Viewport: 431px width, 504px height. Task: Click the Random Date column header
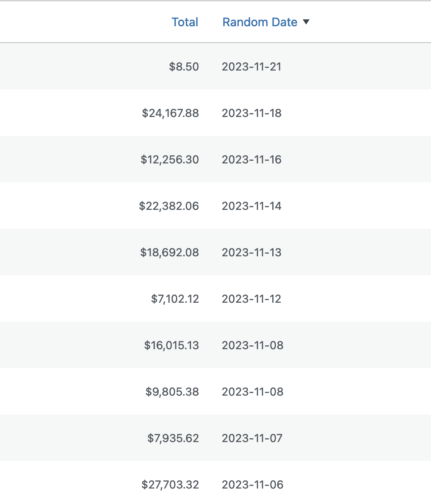click(x=260, y=22)
